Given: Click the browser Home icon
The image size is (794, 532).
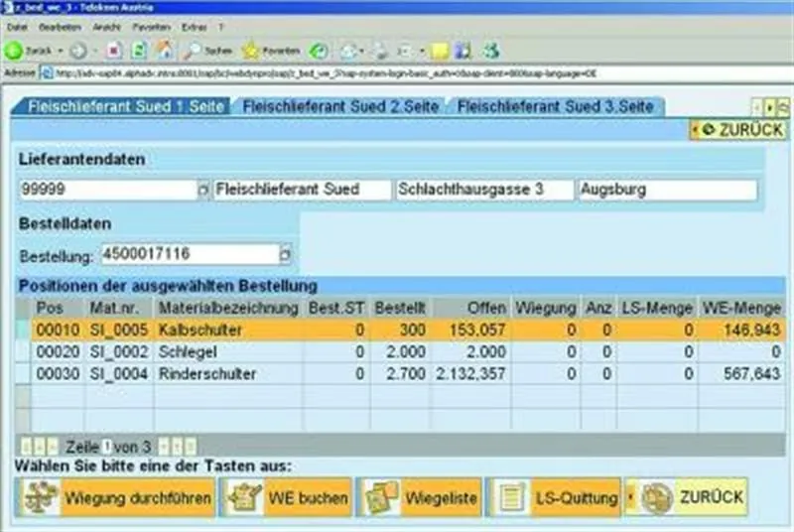Looking at the screenshot, I should point(164,50).
